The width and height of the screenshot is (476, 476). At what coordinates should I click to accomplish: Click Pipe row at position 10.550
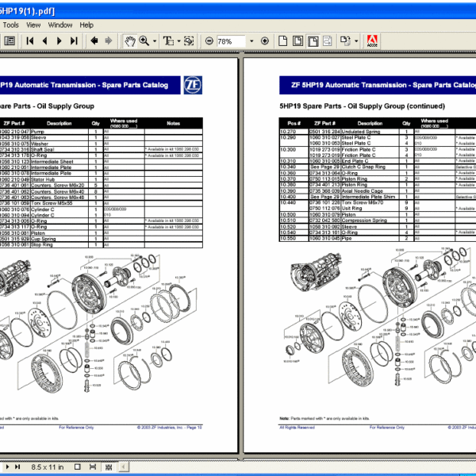pos(378,239)
